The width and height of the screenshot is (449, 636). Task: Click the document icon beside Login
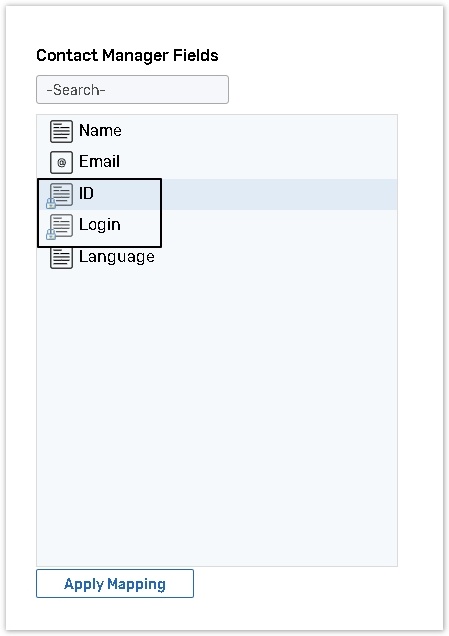coord(61,225)
